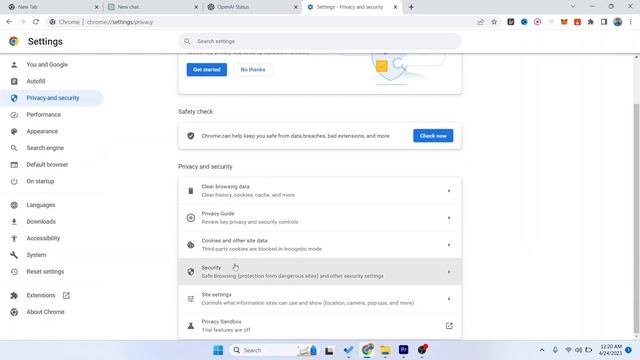Click the System wrench icon
Viewport: 640px width, 360px height.
point(14,255)
